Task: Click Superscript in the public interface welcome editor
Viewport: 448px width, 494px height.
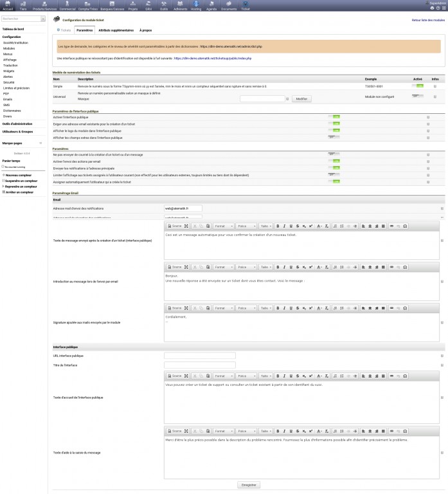Action: 310,376
